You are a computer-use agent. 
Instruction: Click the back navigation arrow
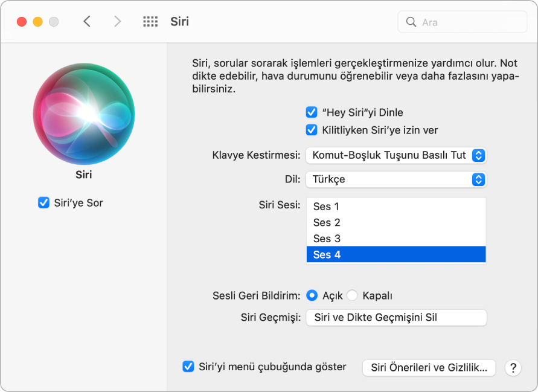click(x=86, y=21)
